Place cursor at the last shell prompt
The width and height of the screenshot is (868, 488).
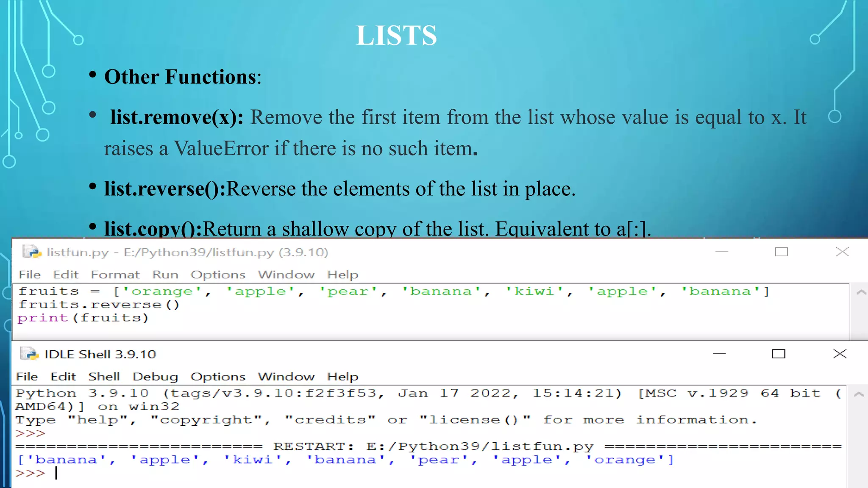pyautogui.click(x=56, y=473)
